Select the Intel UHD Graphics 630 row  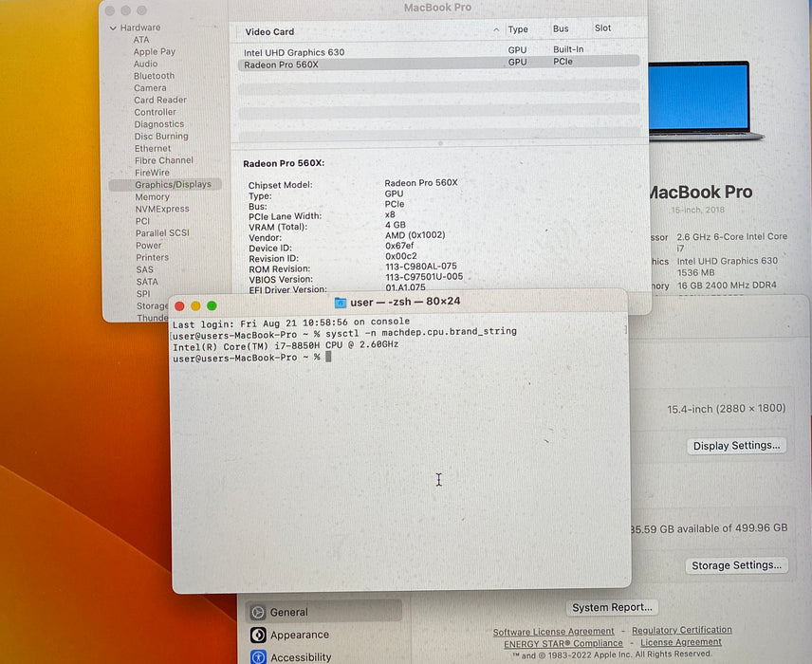click(x=438, y=51)
